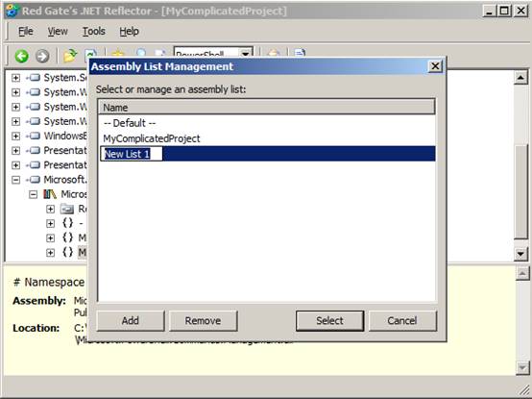Click the Remove button in the dialog
This screenshot has width=532, height=399.
(203, 320)
